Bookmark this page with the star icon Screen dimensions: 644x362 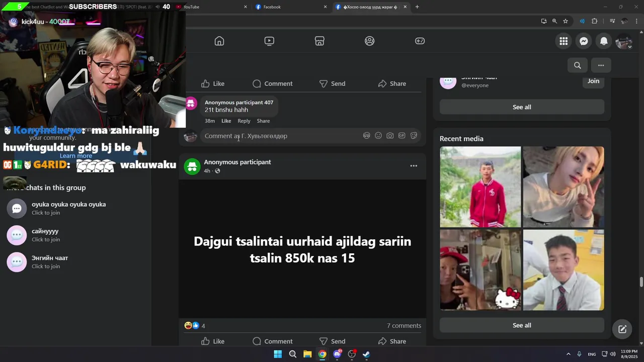pos(566,21)
